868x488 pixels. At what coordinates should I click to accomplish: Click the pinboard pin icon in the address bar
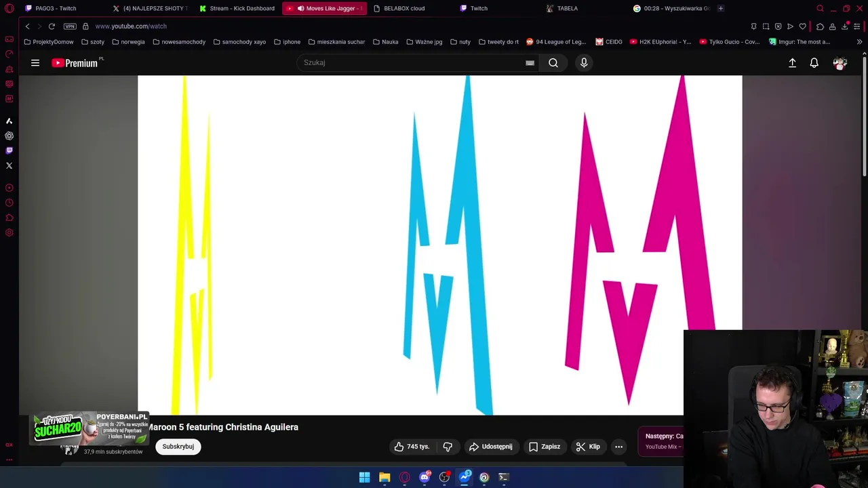pos(753,26)
